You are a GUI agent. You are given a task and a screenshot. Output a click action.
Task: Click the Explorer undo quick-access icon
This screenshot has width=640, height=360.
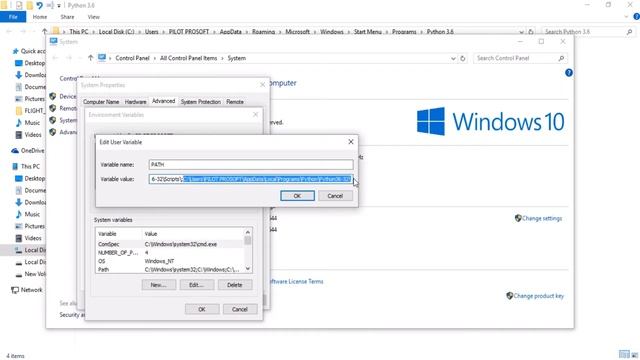[39, 5]
